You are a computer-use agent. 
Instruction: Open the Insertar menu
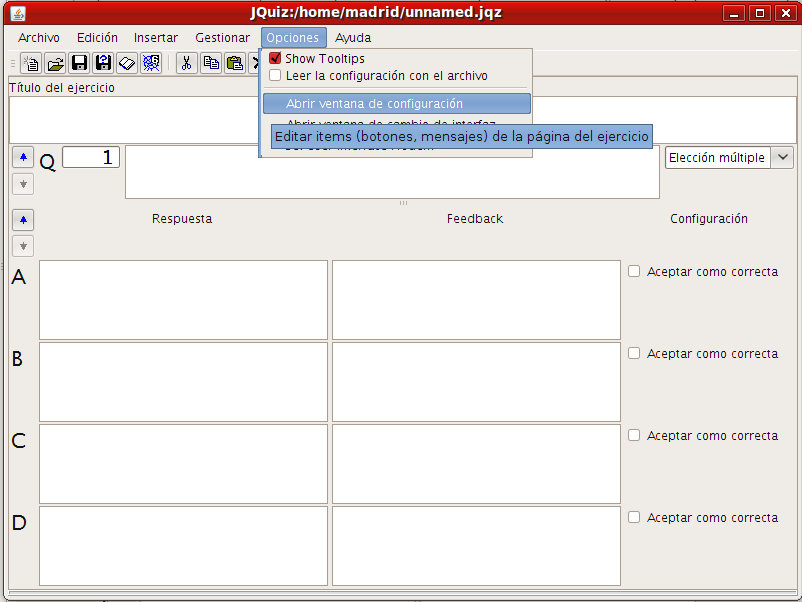[155, 38]
